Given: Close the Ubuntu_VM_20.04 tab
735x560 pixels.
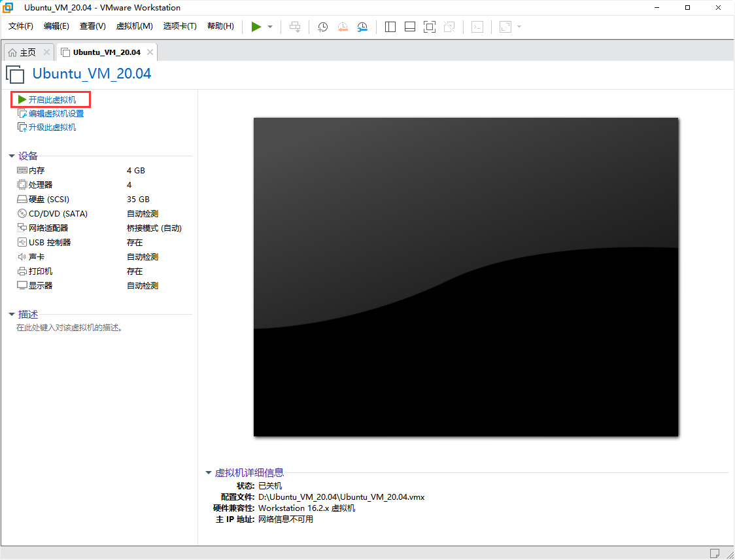Looking at the screenshot, I should [150, 52].
